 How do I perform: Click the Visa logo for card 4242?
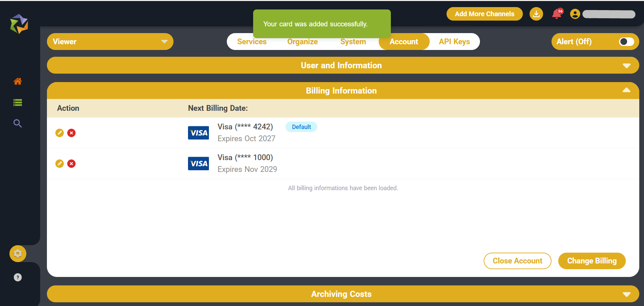click(198, 133)
